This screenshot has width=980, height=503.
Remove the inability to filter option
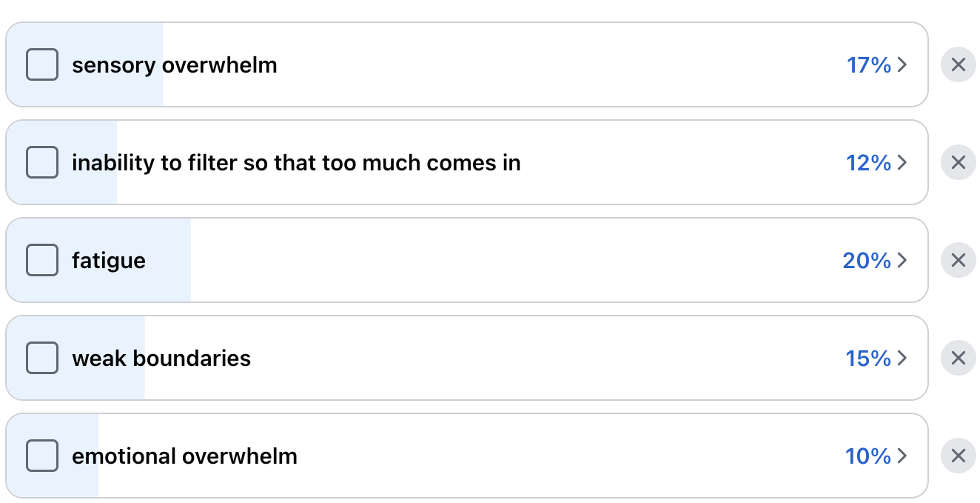click(958, 162)
